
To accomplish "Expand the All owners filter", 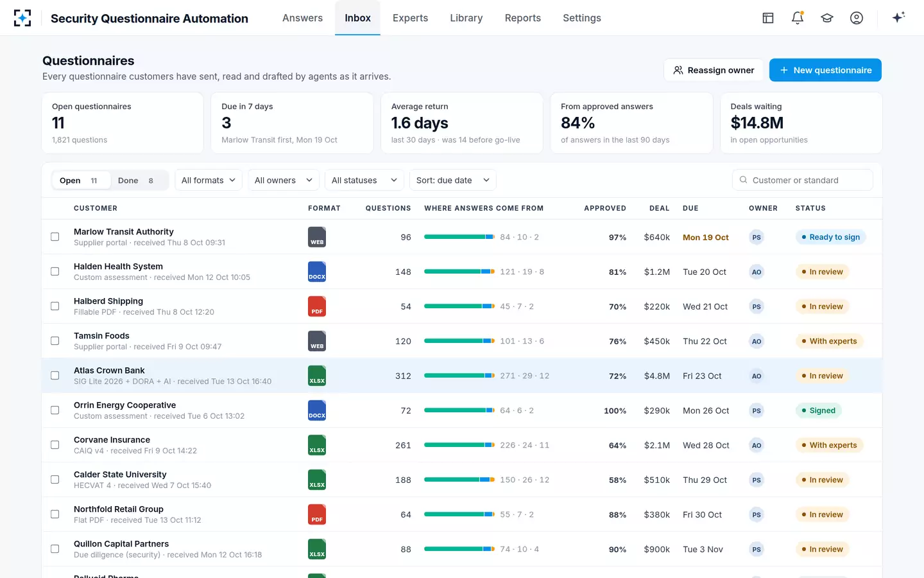I will click(283, 180).
